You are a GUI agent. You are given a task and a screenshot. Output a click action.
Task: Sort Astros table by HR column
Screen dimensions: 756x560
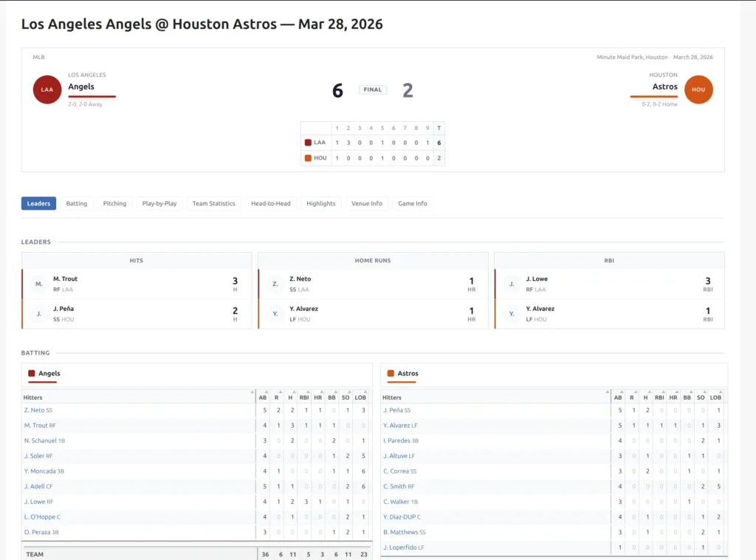pyautogui.click(x=673, y=397)
